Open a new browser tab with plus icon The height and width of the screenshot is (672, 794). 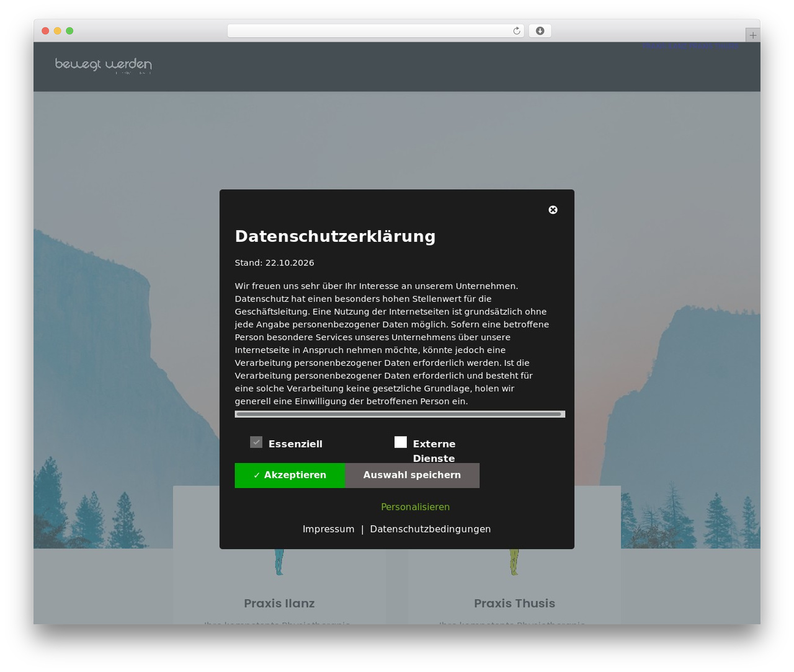(752, 35)
